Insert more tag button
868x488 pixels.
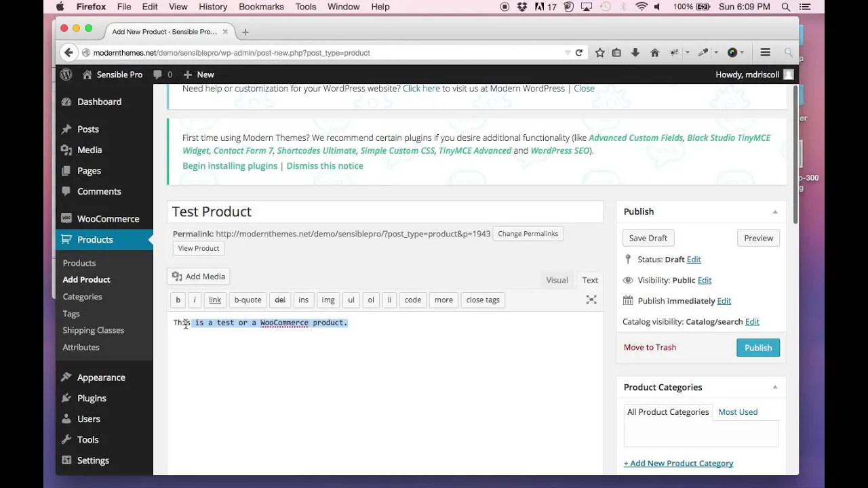pyautogui.click(x=443, y=300)
